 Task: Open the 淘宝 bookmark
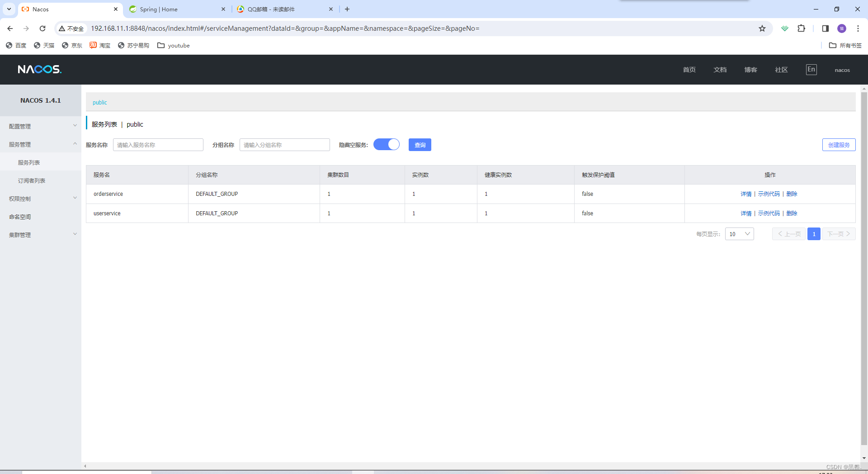[100, 45]
